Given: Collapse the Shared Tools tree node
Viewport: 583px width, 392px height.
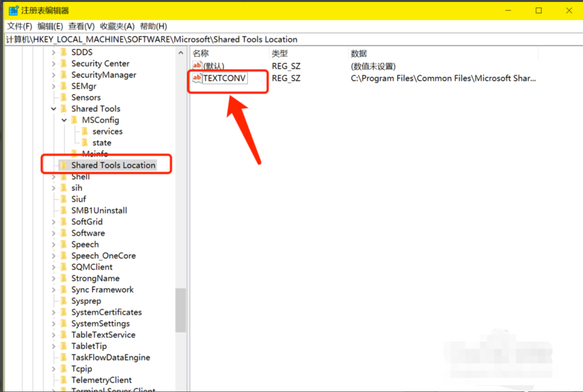Looking at the screenshot, I should pos(54,109).
